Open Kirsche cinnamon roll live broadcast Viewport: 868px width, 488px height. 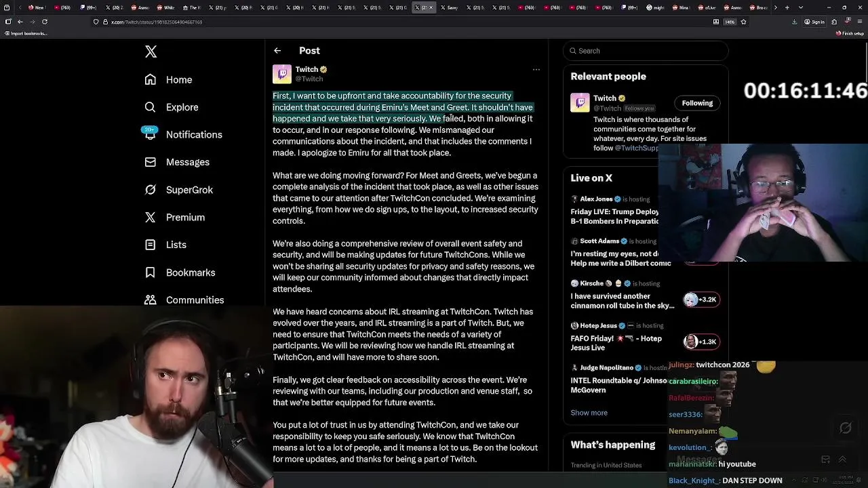tap(622, 294)
